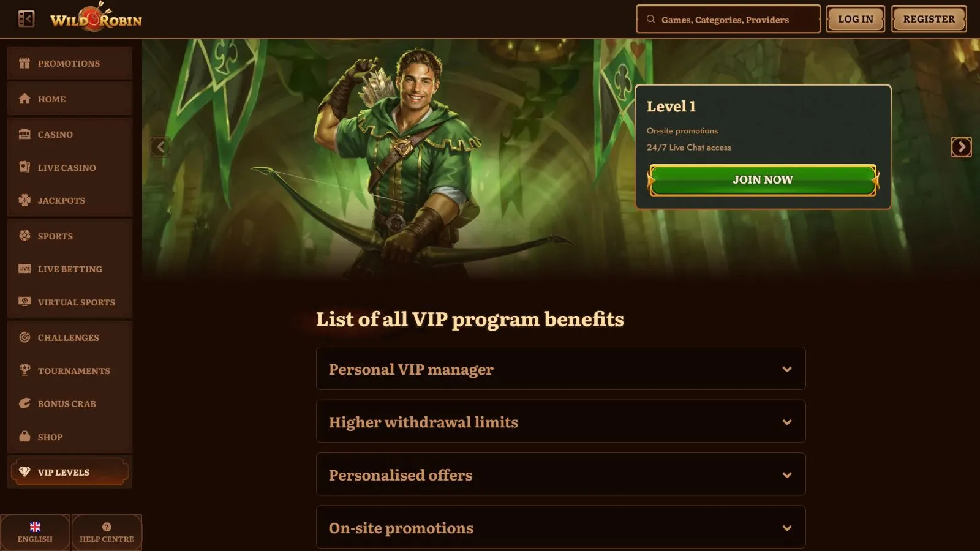Screen dimensions: 980x551
Task: Open the Help Centre
Action: coord(107,533)
